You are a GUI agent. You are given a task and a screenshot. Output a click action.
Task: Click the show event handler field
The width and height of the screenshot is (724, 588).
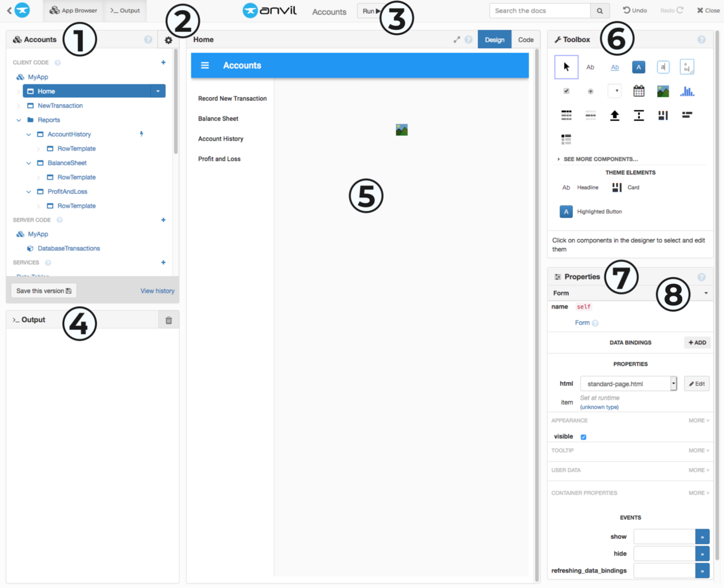pyautogui.click(x=665, y=536)
